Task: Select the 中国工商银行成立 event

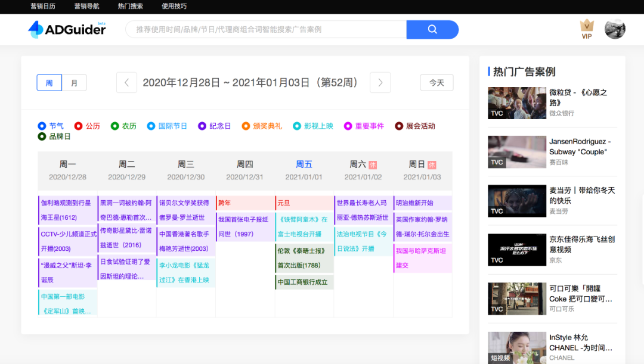Action: pyautogui.click(x=304, y=282)
